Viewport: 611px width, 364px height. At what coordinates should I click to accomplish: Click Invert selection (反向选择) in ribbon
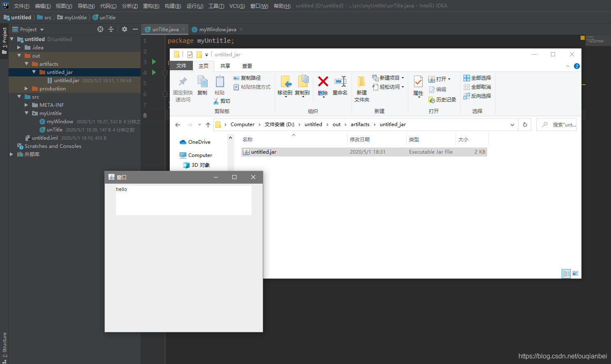[x=477, y=96]
